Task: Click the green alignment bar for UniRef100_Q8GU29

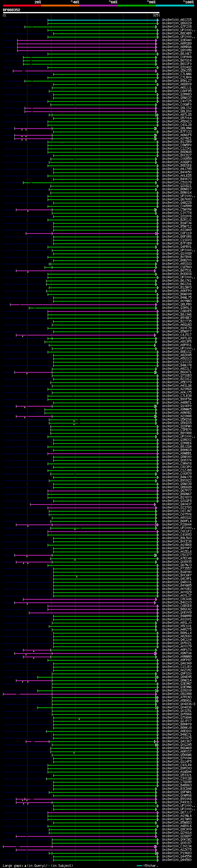Action: [103, 23]
